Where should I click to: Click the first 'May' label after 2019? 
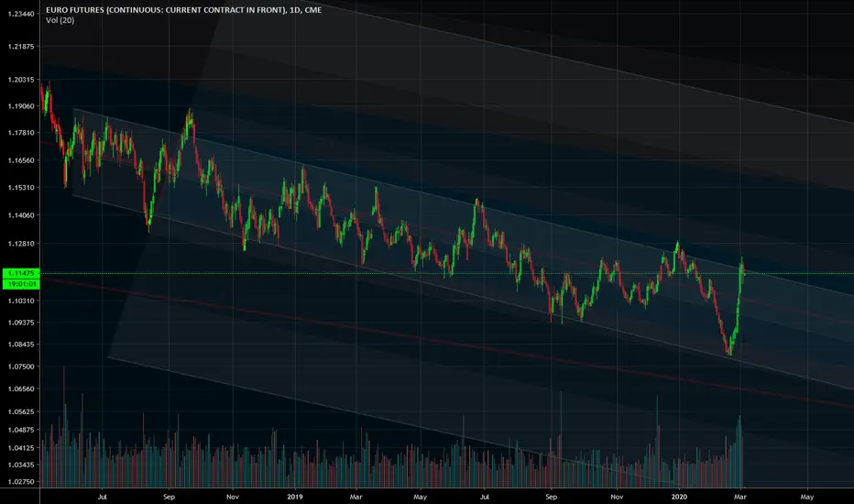pos(420,497)
